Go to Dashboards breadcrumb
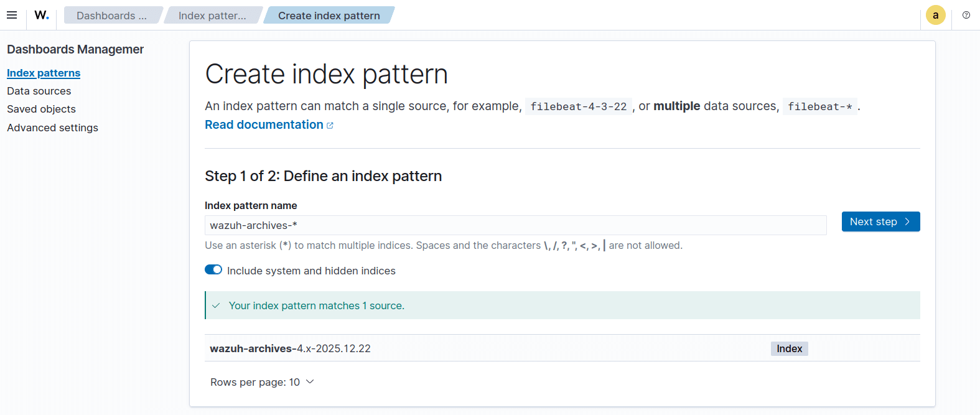 (112, 16)
